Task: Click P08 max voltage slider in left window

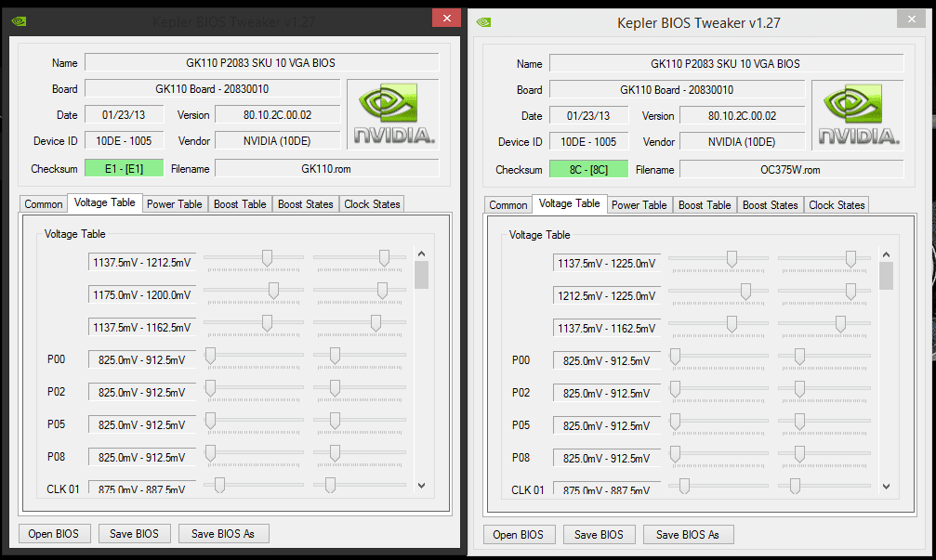Action: point(335,454)
